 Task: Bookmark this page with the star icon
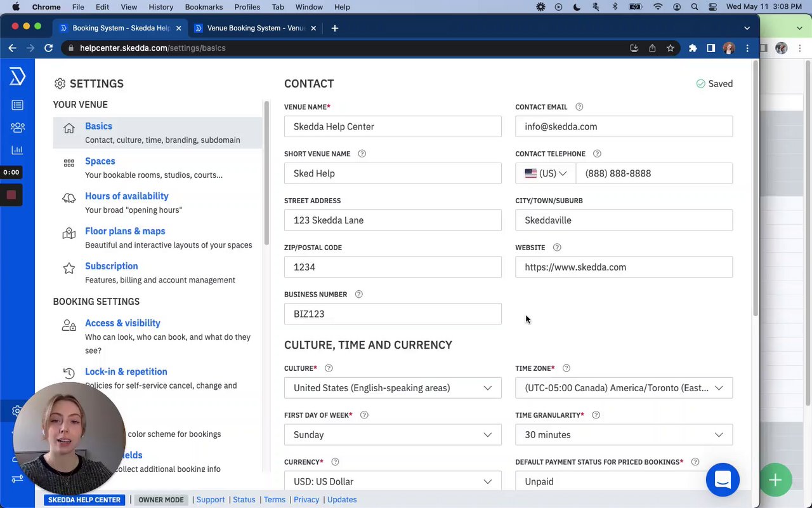(671, 48)
